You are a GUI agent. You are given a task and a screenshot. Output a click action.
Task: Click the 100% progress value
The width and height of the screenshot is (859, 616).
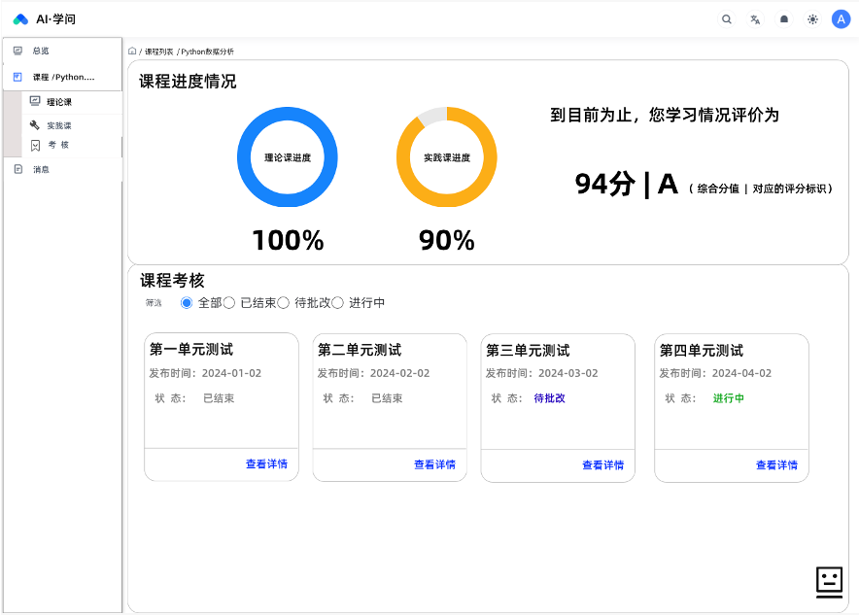click(289, 241)
